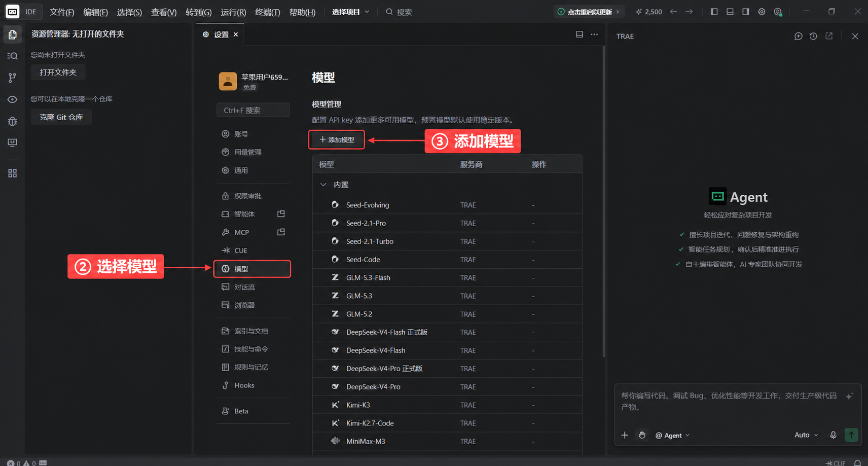Click the plus attach icon in chat input

click(625, 435)
